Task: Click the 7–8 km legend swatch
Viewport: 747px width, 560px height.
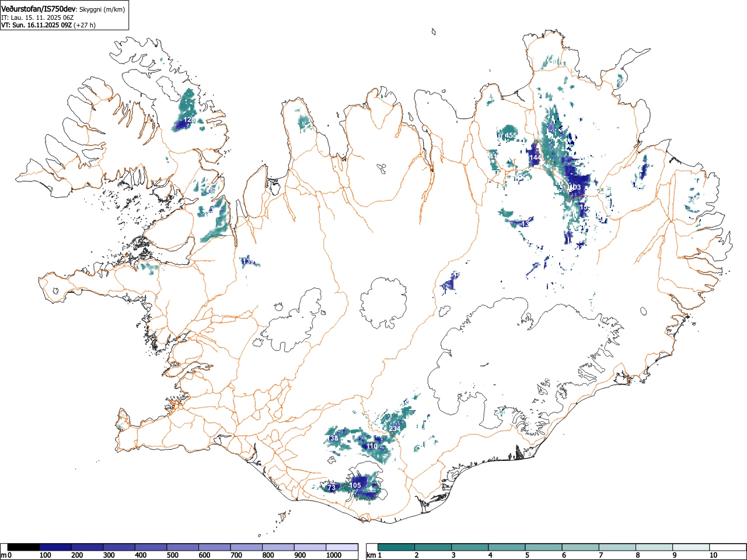Action: (617, 547)
